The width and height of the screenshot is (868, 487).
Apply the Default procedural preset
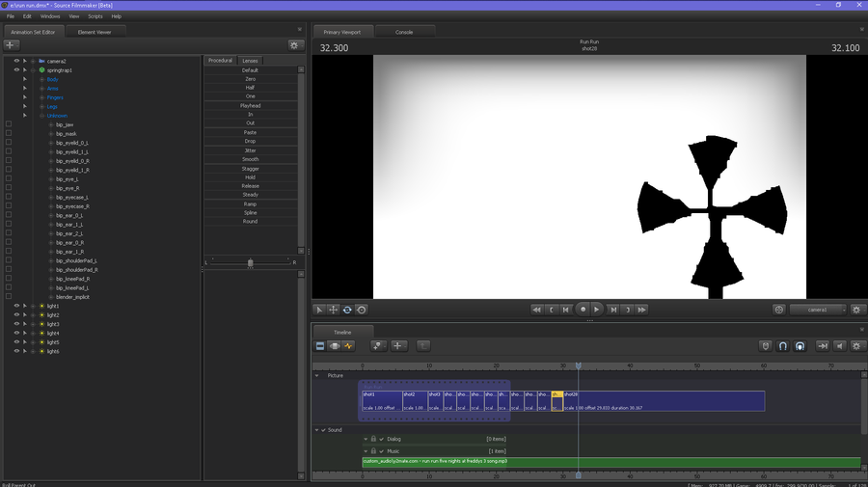tap(250, 70)
